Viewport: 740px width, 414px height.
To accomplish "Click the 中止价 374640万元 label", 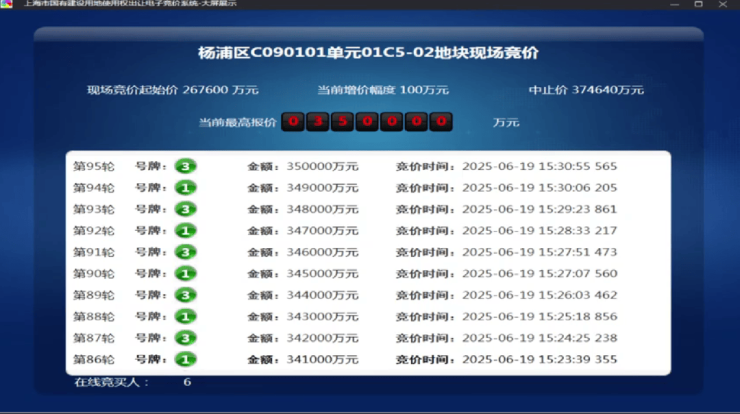I will coord(586,90).
